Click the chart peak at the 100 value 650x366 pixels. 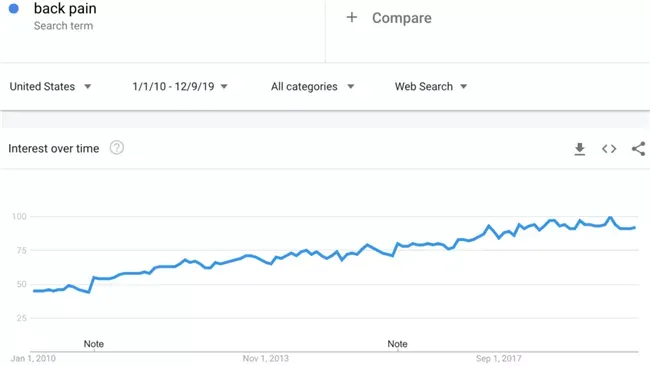pos(610,217)
